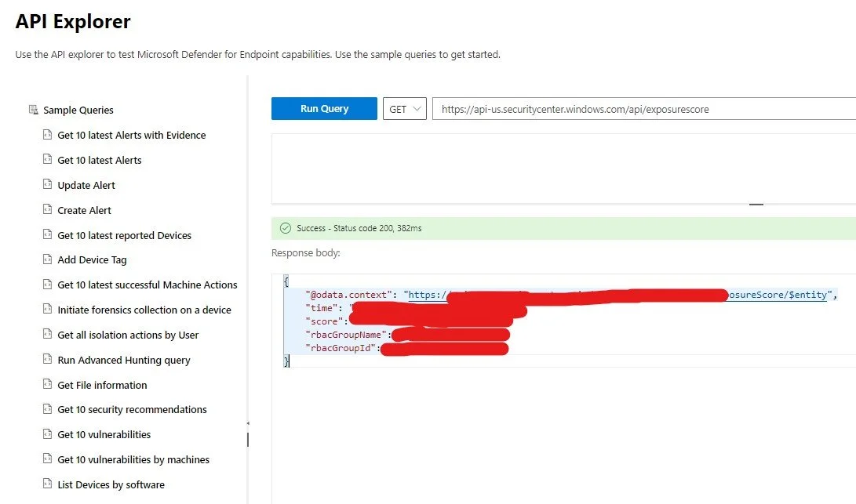Click the Update Alert query icon
Image resolution: width=856 pixels, height=504 pixels.
tap(48, 184)
